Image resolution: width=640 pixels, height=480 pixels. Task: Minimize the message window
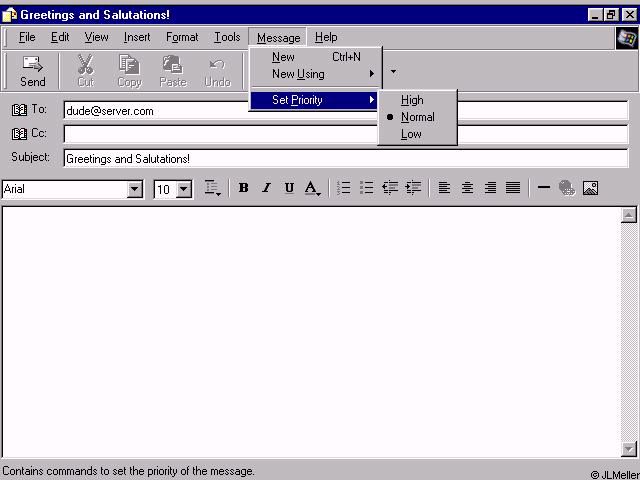[596, 15]
